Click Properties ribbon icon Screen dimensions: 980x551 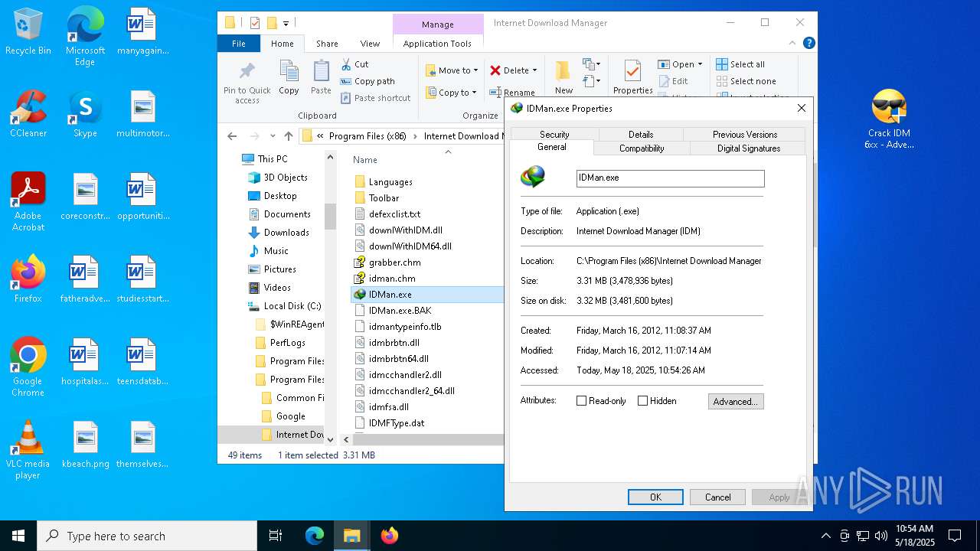coord(632,78)
